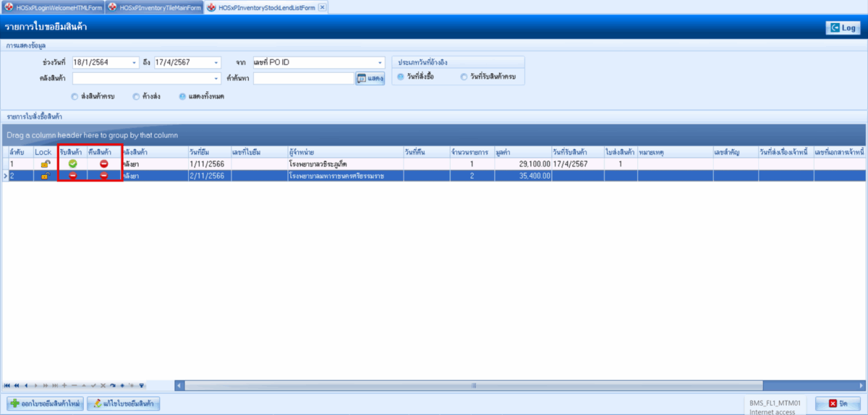Click the แก้ไขใบขอยืมสินค้า edit button
Viewport: 868px width, 415px height.
tap(123, 403)
